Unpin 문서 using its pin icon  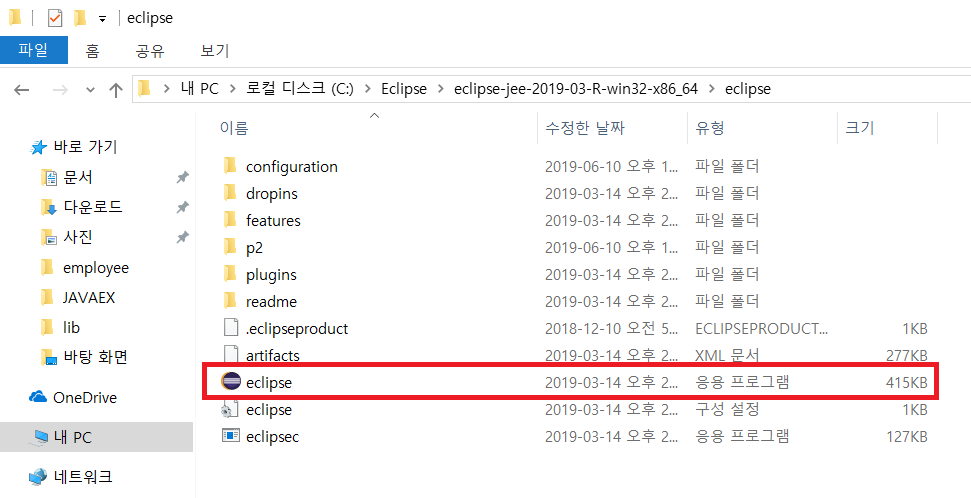click(182, 178)
